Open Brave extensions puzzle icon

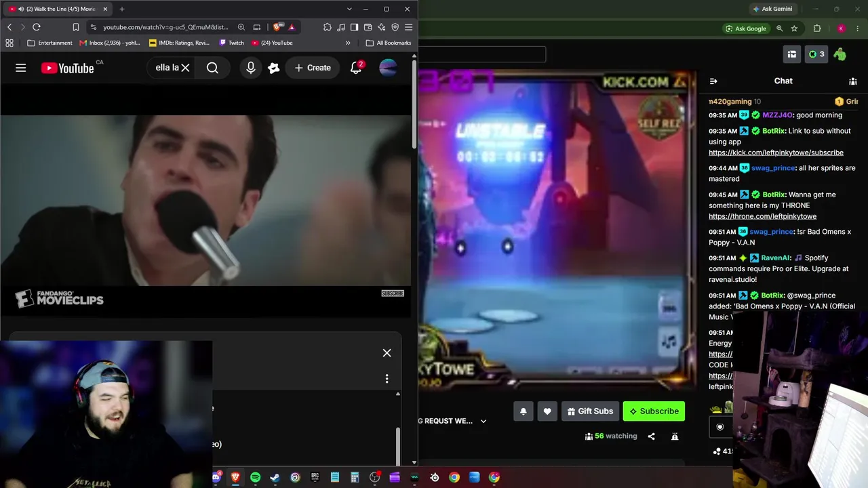[x=328, y=27]
